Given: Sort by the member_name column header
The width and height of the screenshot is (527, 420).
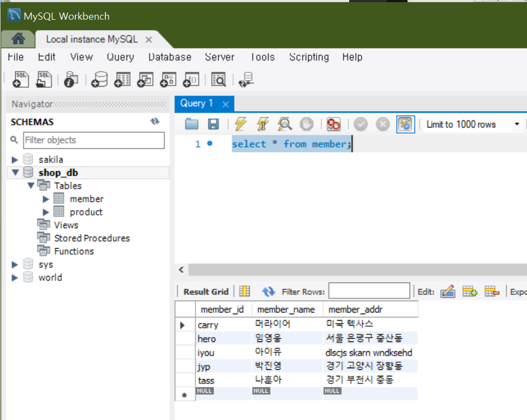Looking at the screenshot, I should pyautogui.click(x=287, y=309).
